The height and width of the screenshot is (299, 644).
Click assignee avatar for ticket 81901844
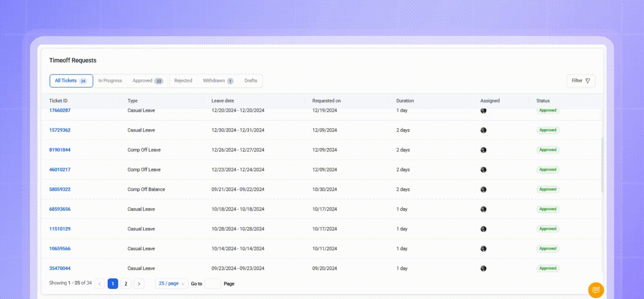pyautogui.click(x=483, y=150)
